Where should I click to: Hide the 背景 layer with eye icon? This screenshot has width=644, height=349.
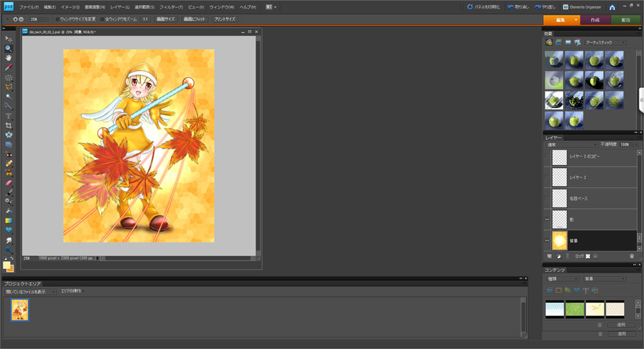coord(547,240)
